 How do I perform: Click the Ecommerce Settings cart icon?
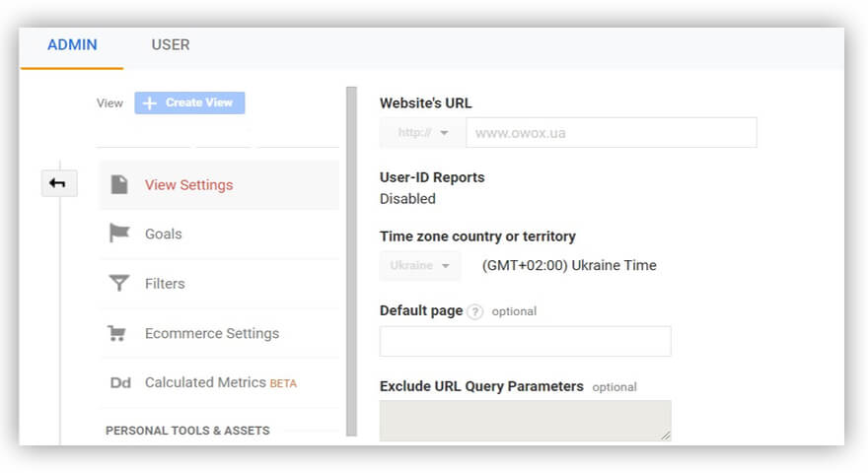pos(117,333)
